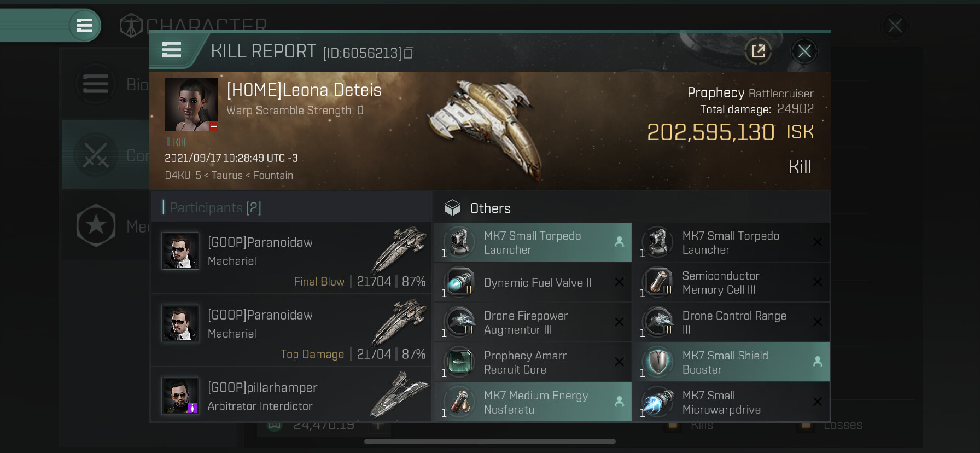980x453 pixels.
Task: Click Leona Deteis character portrait
Action: pos(191,104)
